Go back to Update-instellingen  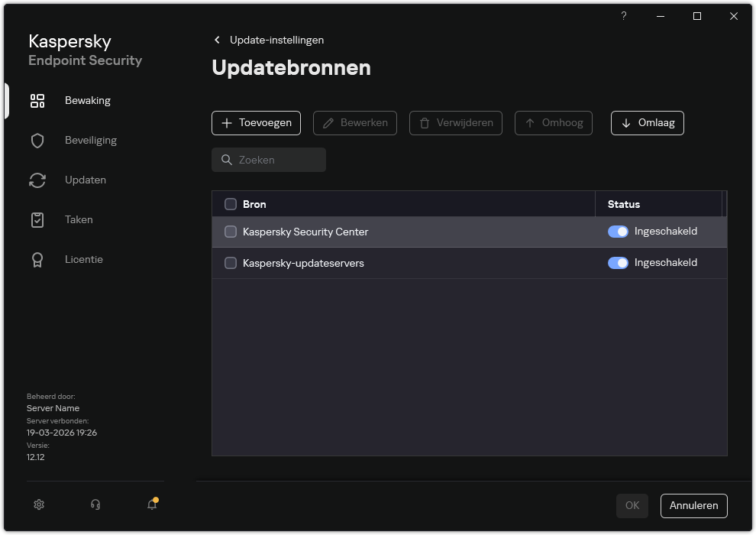[x=270, y=40]
